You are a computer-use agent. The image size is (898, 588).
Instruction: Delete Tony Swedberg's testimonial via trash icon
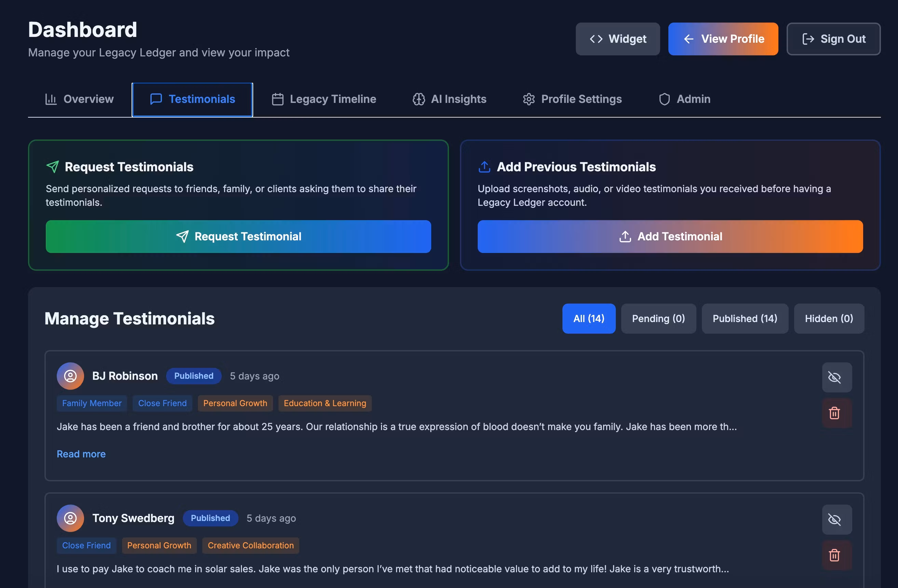point(836,555)
